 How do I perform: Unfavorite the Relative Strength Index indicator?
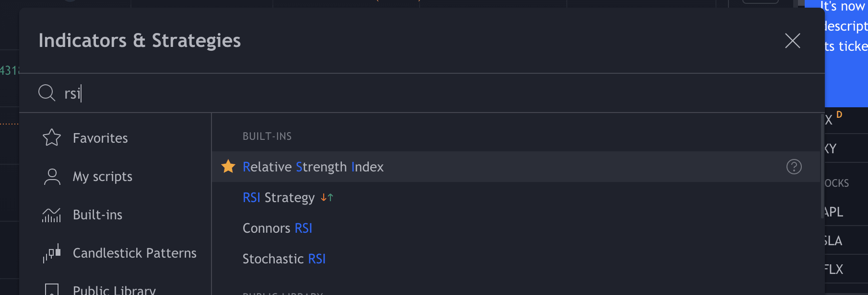(228, 167)
